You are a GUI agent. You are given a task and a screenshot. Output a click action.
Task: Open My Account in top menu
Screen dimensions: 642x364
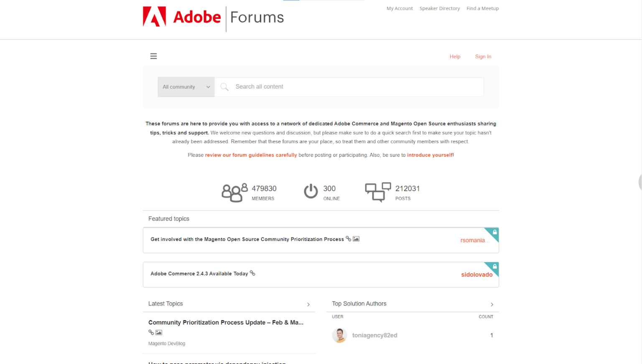[x=400, y=8]
